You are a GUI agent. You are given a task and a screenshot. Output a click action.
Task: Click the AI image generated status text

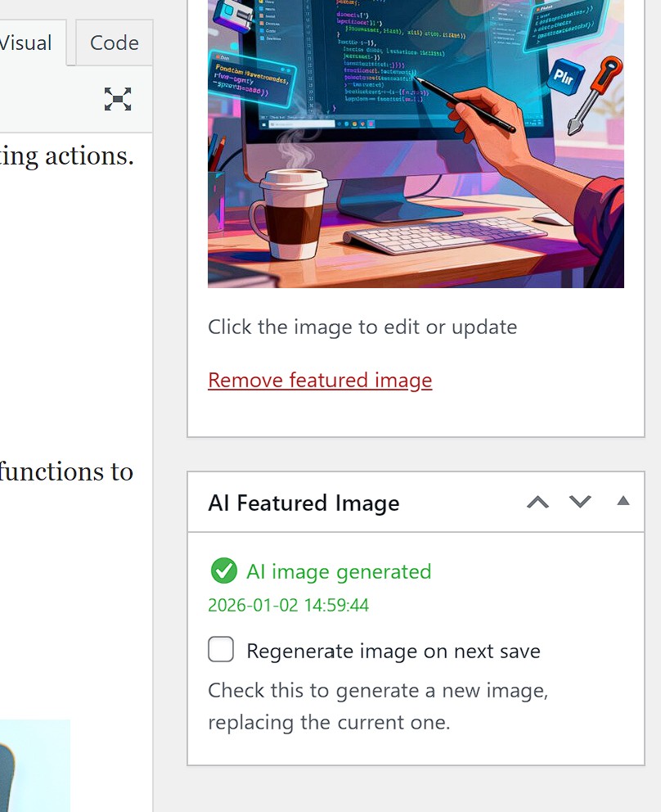click(x=339, y=571)
